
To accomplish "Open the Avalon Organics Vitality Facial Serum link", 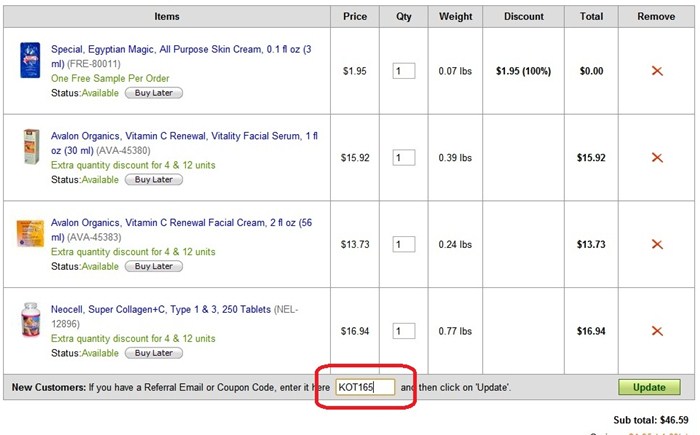I will (184, 143).
